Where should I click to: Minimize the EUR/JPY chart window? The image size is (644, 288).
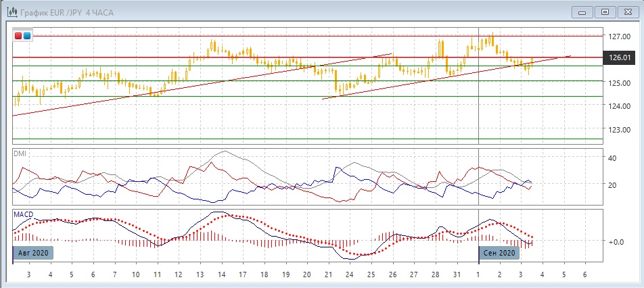click(583, 11)
